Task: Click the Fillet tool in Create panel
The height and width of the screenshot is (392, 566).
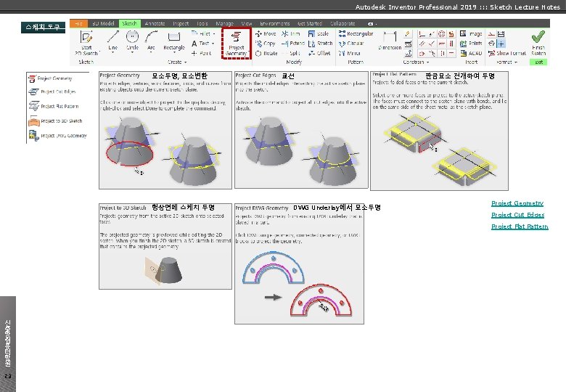Action: coord(202,33)
